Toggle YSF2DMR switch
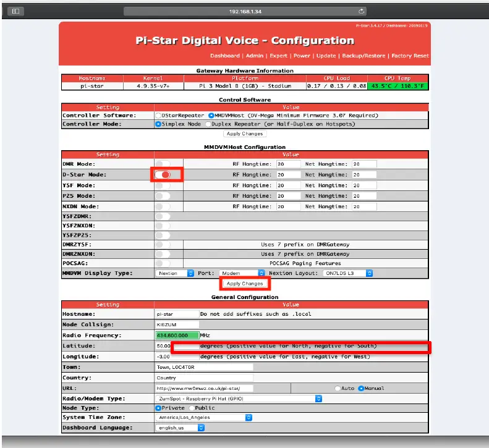This screenshot has height=448, width=489. click(163, 216)
